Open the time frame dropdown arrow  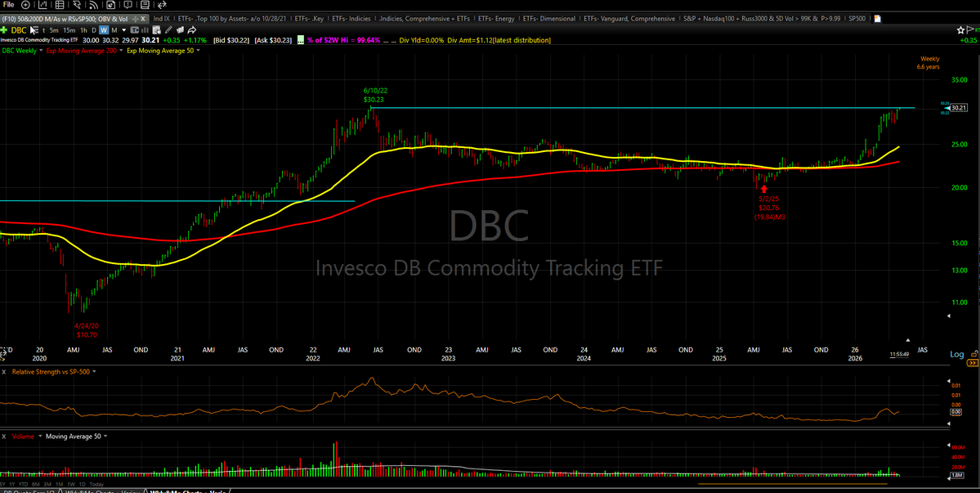(123, 30)
